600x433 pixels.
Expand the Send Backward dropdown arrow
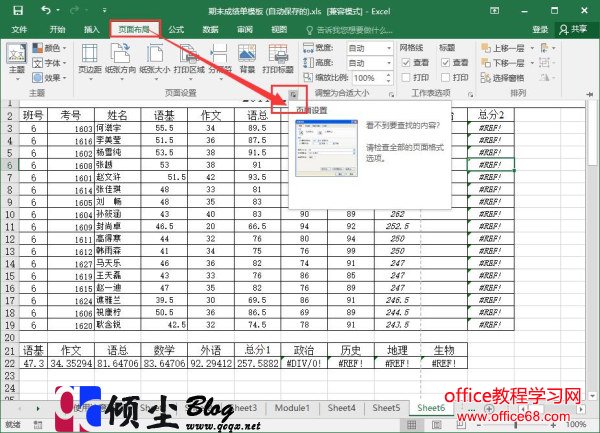[x=532, y=63]
